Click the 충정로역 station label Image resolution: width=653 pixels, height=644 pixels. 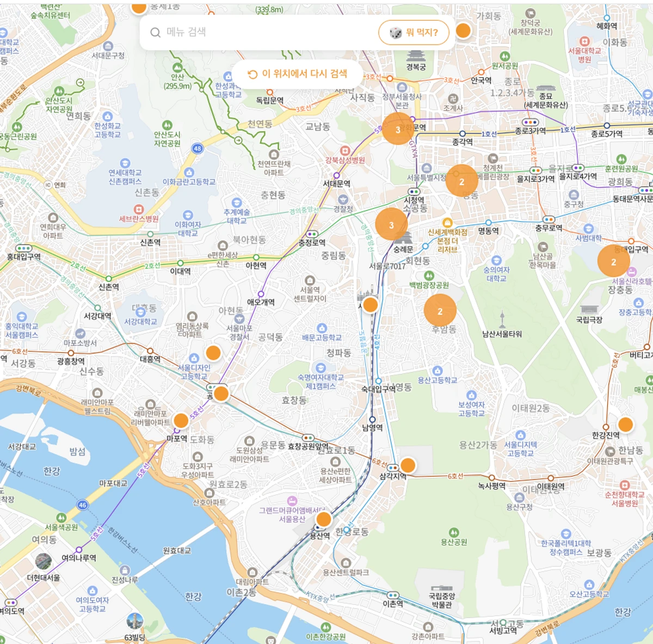pyautogui.click(x=312, y=243)
